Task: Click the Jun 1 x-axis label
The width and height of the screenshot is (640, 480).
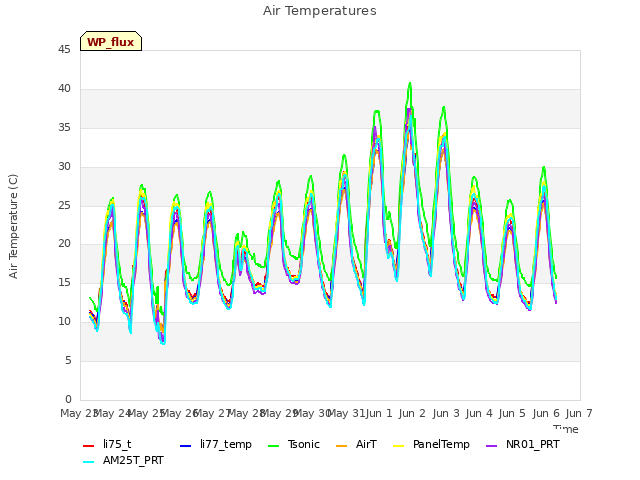Action: [x=379, y=413]
